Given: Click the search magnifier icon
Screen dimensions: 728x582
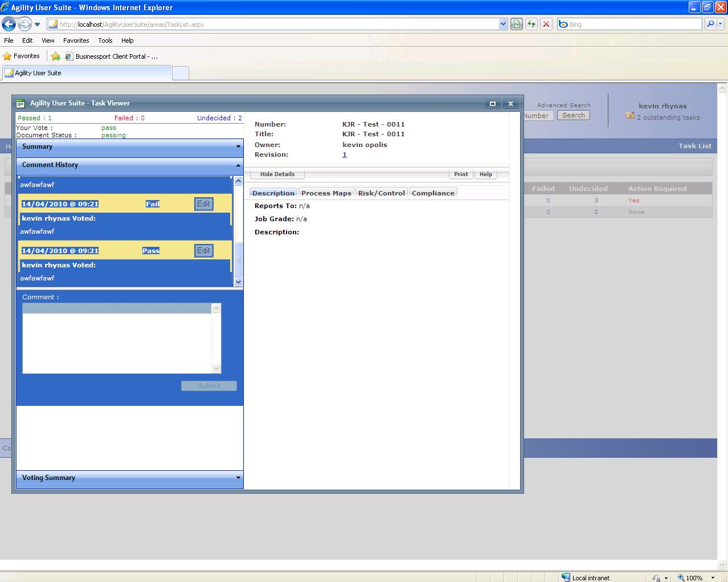Looking at the screenshot, I should click(710, 24).
